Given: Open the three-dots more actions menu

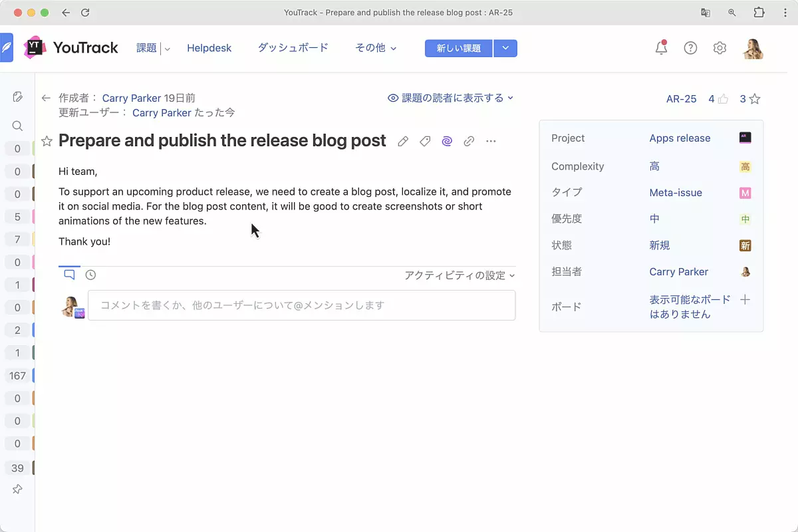Looking at the screenshot, I should pyautogui.click(x=491, y=141).
